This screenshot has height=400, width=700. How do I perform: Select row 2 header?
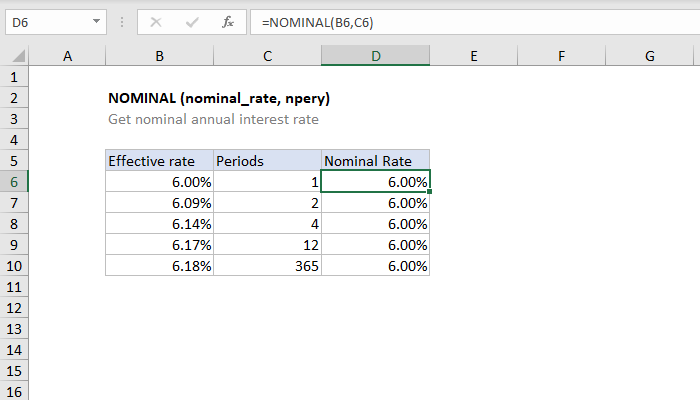14,98
